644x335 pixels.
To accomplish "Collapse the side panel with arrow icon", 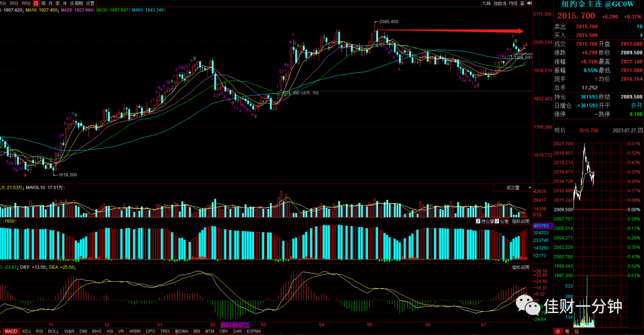I will point(530,4).
